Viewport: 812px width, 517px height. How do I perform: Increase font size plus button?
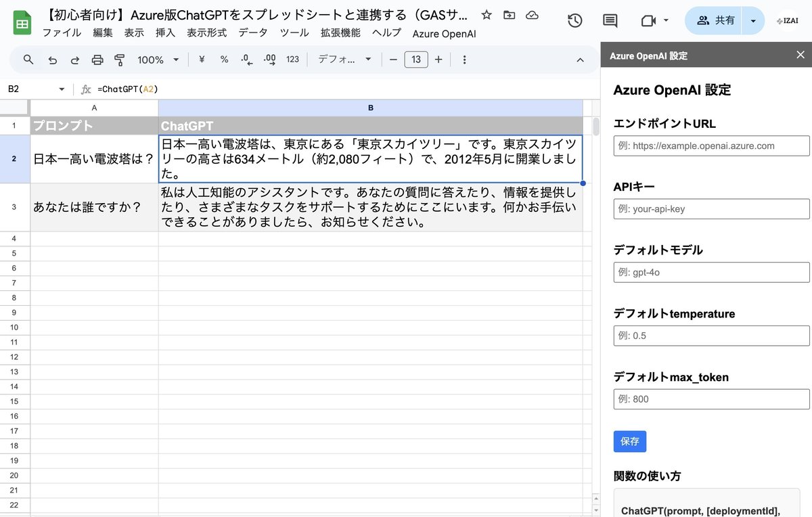click(438, 60)
